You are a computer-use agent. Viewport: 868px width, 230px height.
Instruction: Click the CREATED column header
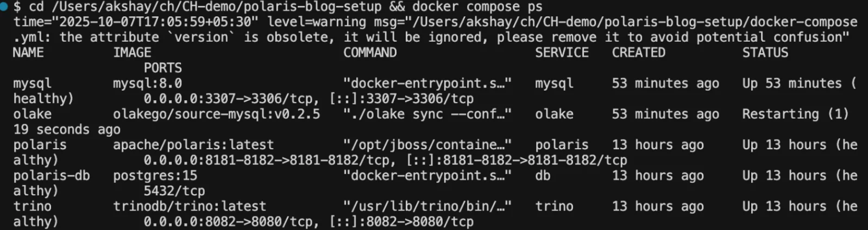coord(638,53)
